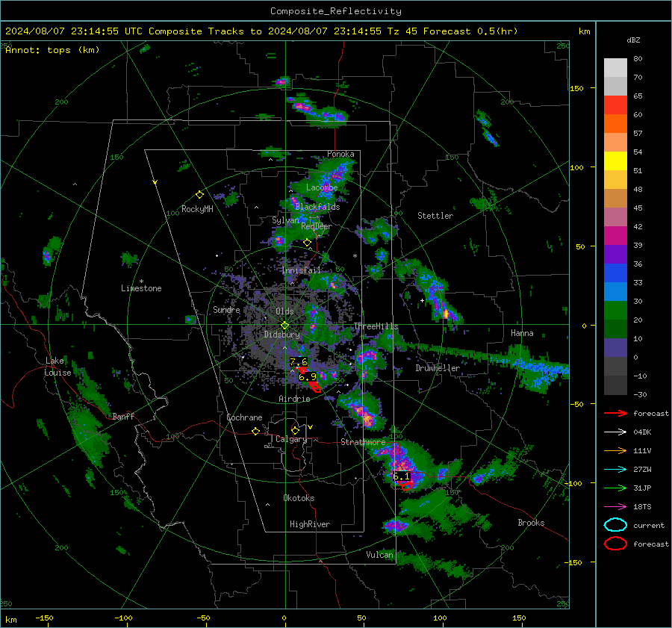Image resolution: width=672 pixels, height=628 pixels.
Task: Click the yellow radar-center diamond near Didsbury
Action: pos(284,326)
